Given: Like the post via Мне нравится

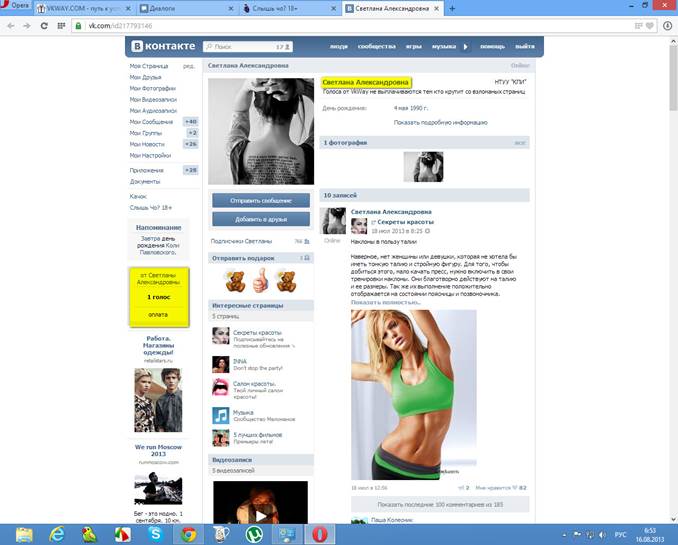Looking at the screenshot, I should click(x=501, y=488).
